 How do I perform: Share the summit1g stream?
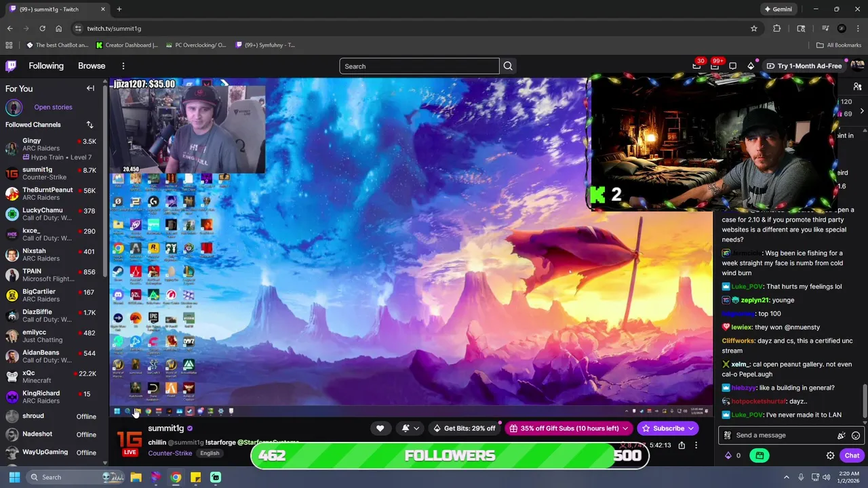[682, 445]
